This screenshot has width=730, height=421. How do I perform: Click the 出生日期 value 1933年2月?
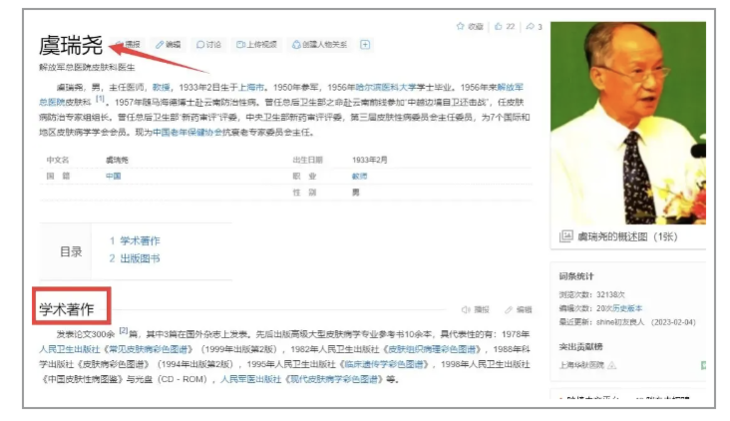click(370, 160)
